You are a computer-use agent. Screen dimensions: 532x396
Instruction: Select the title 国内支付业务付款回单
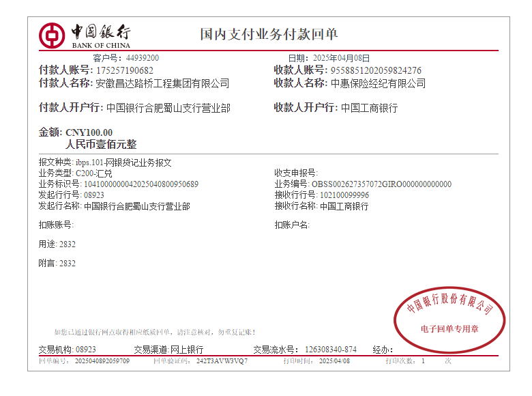[269, 34]
